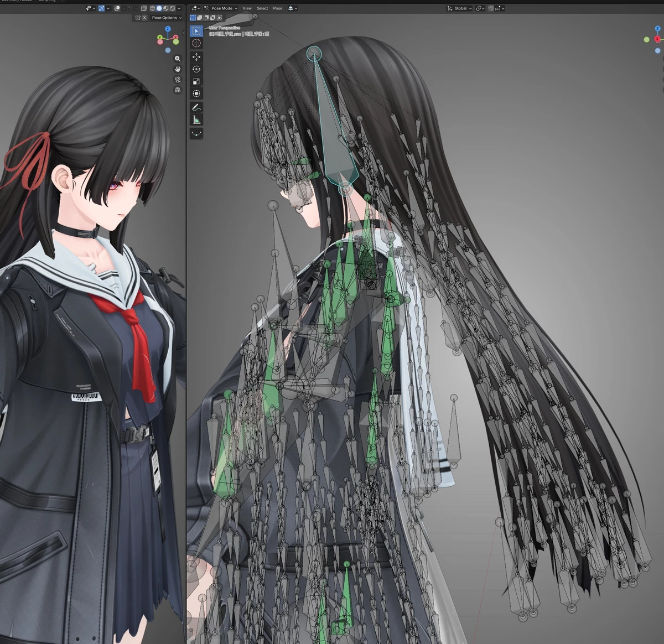Open the View menu

247,8
